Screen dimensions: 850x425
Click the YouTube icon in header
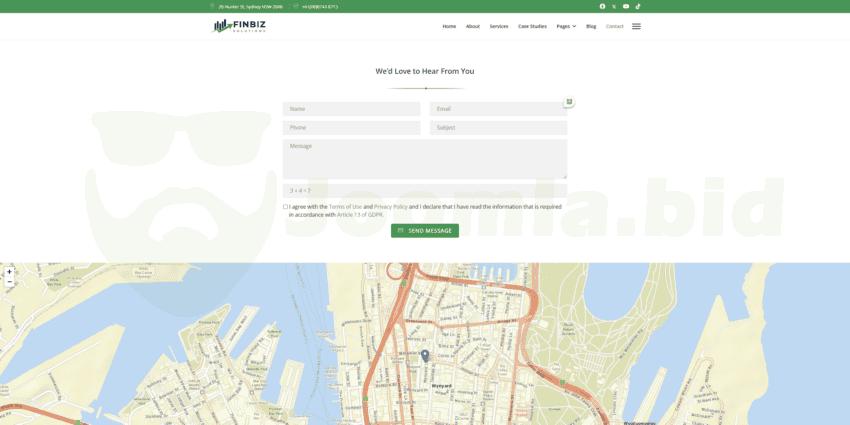point(626,6)
